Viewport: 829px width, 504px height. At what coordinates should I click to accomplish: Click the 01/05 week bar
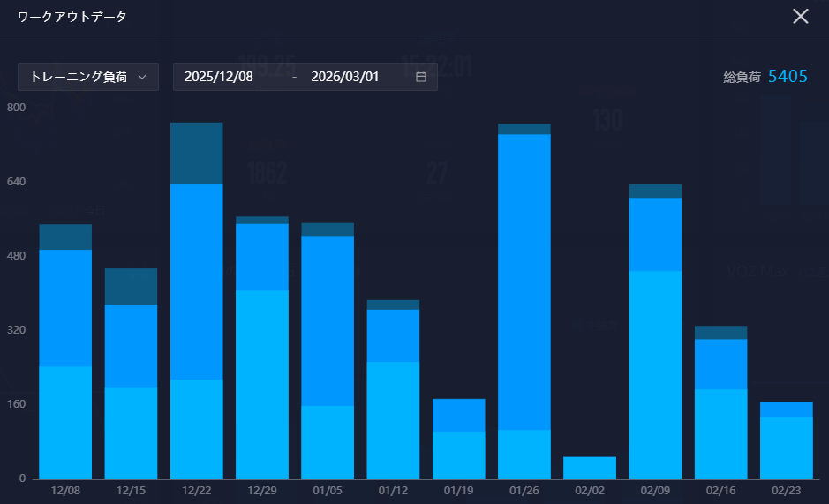pyautogui.click(x=328, y=353)
